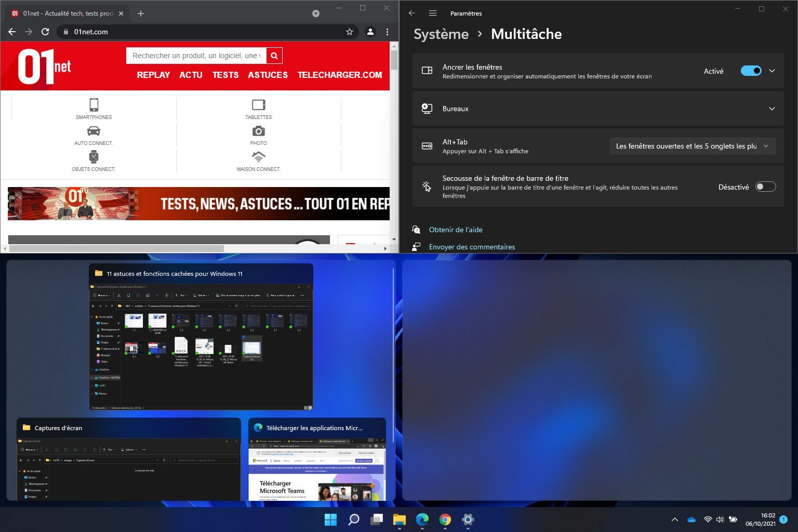The width and height of the screenshot is (798, 532).
Task: Open TELECHARGER.COM on 01net
Action: coord(340,75)
